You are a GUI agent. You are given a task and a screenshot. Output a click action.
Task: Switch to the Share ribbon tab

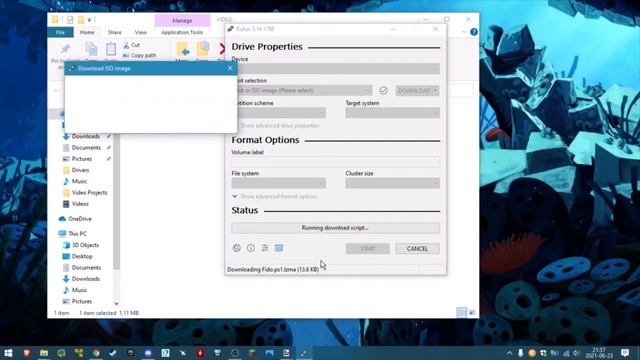(114, 32)
